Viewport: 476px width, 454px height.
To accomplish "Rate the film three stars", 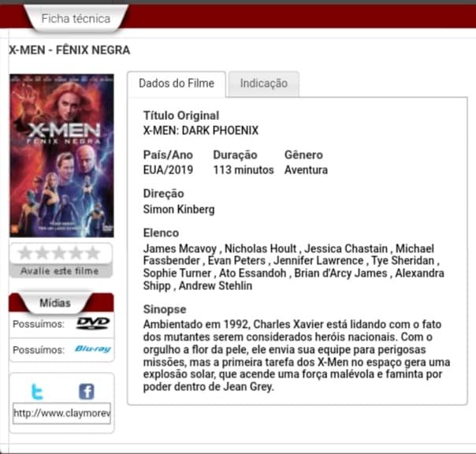I will tap(59, 253).
